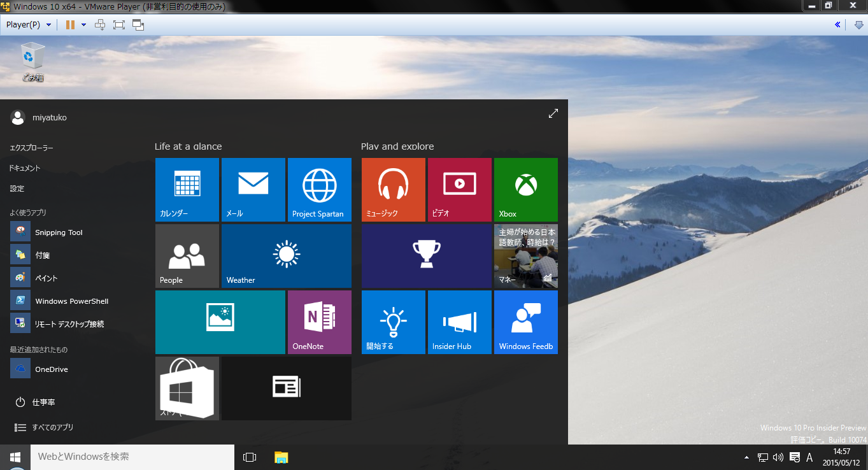
Task: Launch Snipping Tool from app list
Action: [x=59, y=232]
